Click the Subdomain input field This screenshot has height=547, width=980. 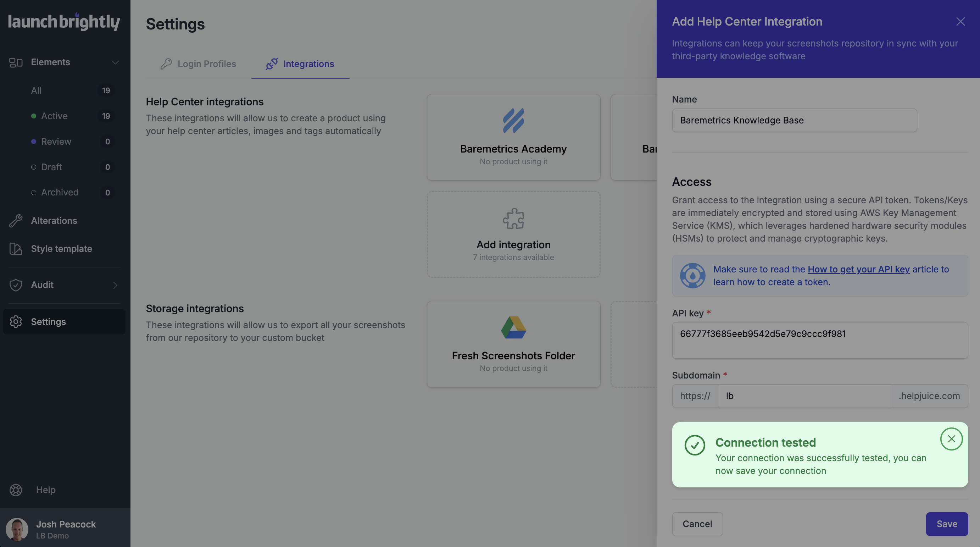804,396
